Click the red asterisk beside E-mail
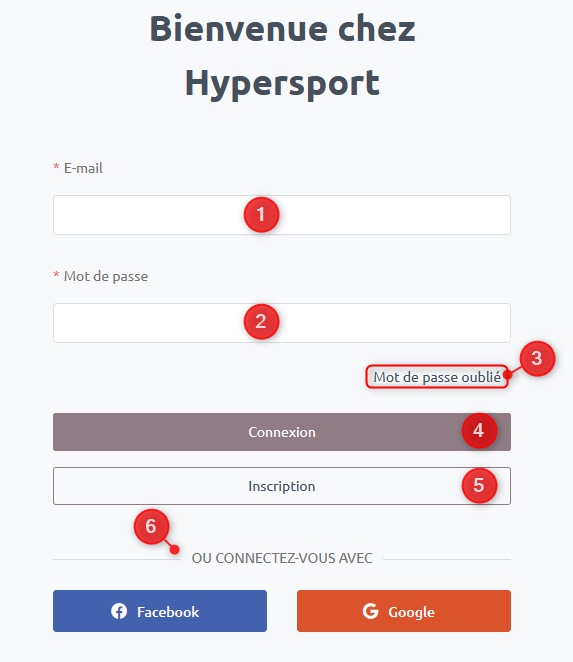The height and width of the screenshot is (662, 573). pos(56,167)
